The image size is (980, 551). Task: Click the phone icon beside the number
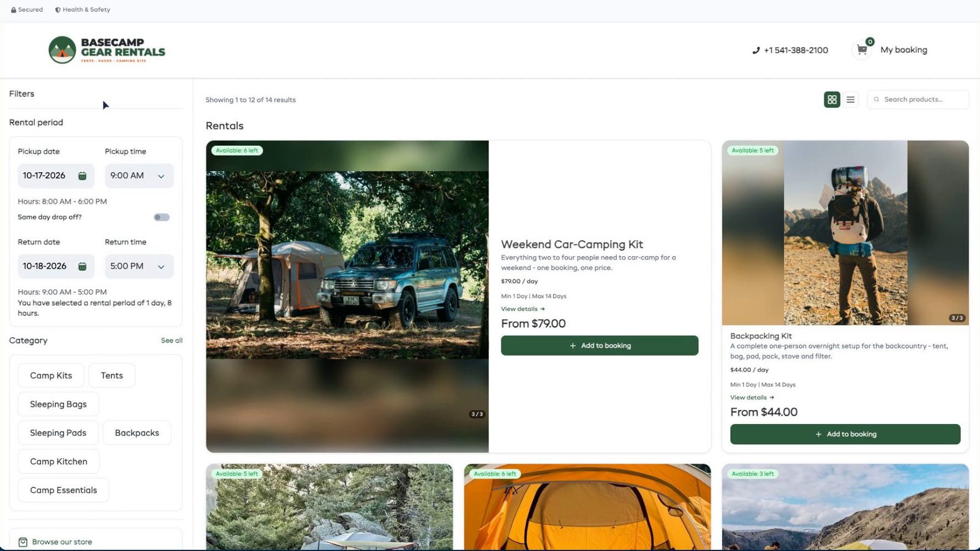pos(756,50)
